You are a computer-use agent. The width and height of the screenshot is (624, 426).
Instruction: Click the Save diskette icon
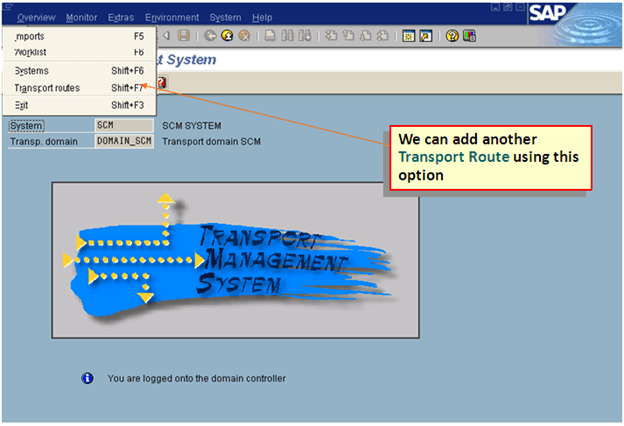pos(183,36)
